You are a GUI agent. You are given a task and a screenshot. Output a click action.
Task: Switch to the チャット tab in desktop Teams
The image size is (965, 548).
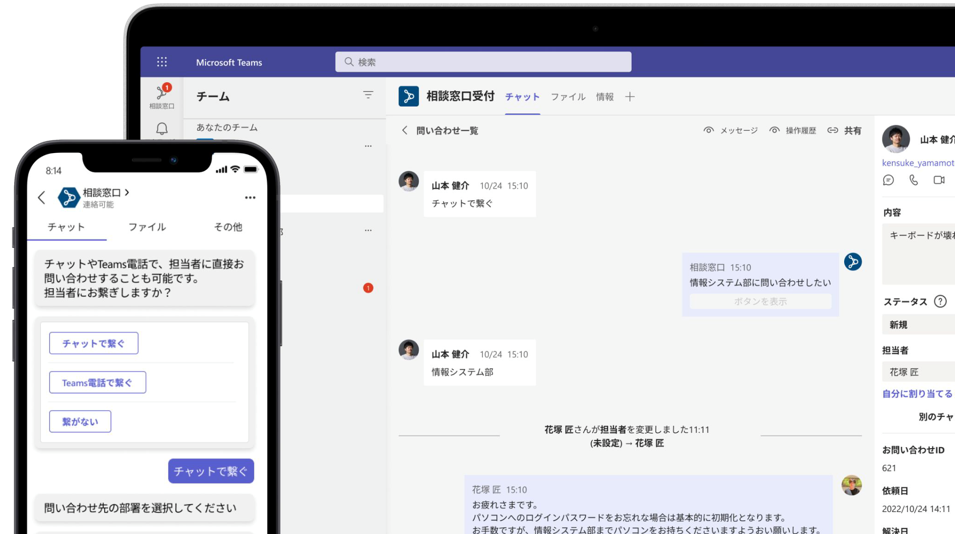(523, 97)
